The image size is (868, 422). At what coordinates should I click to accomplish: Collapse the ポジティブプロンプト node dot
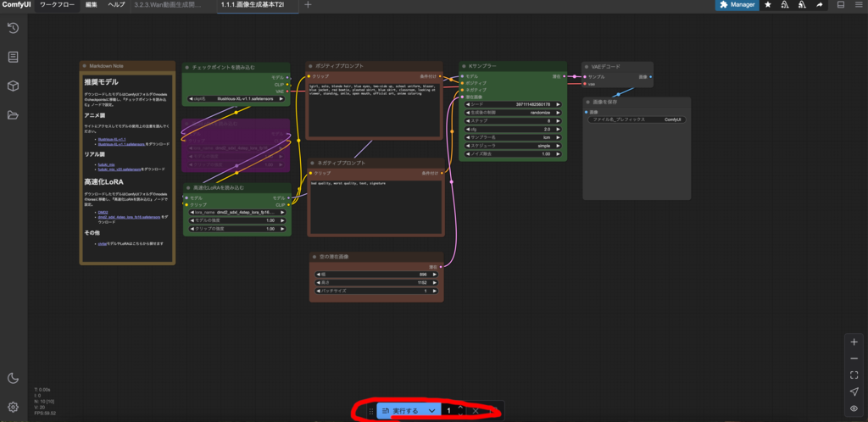(x=311, y=66)
